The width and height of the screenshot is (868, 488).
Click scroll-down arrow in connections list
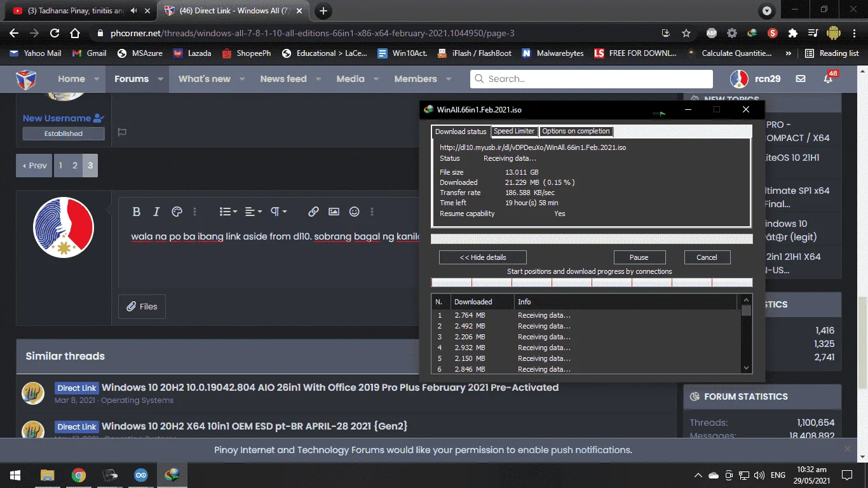747,368
